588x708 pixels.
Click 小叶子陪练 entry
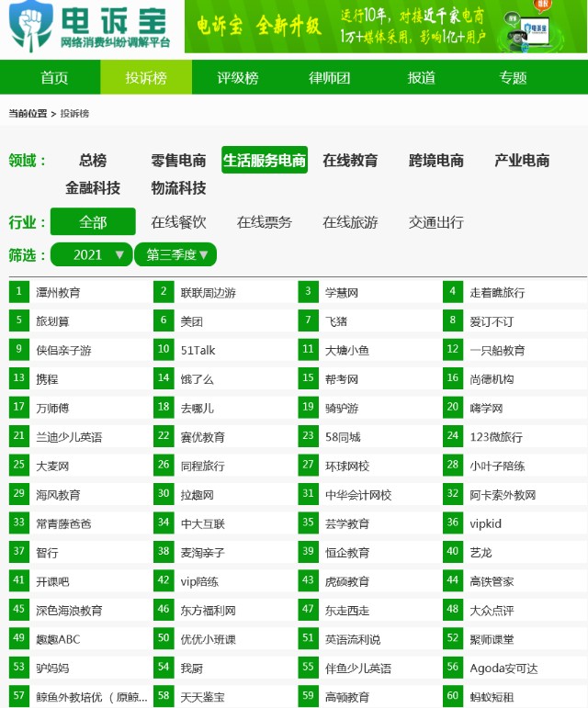coord(497,466)
